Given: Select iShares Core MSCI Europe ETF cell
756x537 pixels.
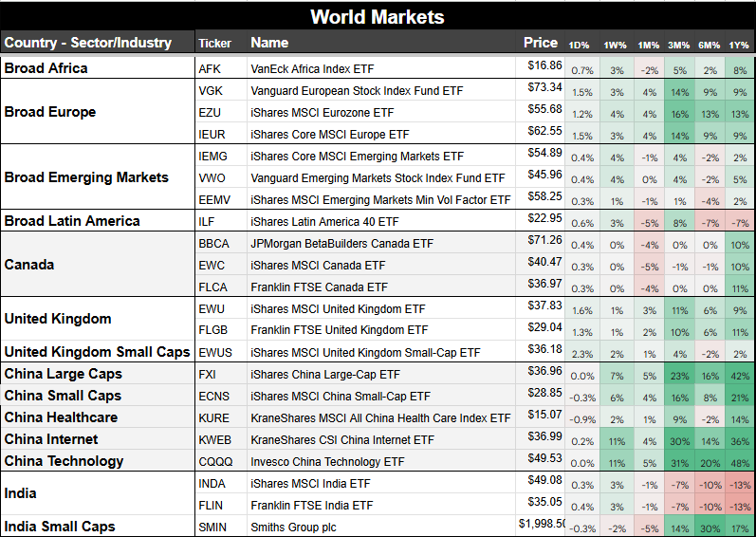Looking at the screenshot, I should [381, 134].
